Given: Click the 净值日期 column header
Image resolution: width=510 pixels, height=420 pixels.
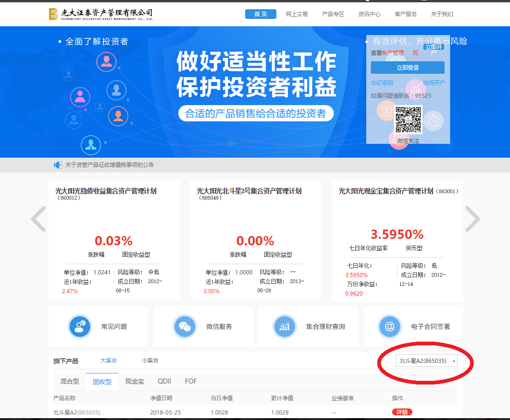Looking at the screenshot, I should [x=161, y=398].
